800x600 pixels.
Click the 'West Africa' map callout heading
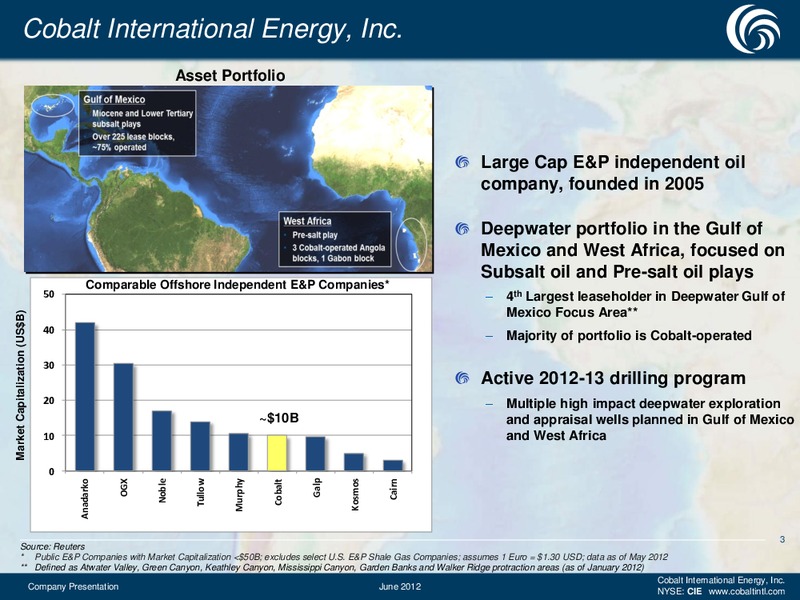click(307, 221)
